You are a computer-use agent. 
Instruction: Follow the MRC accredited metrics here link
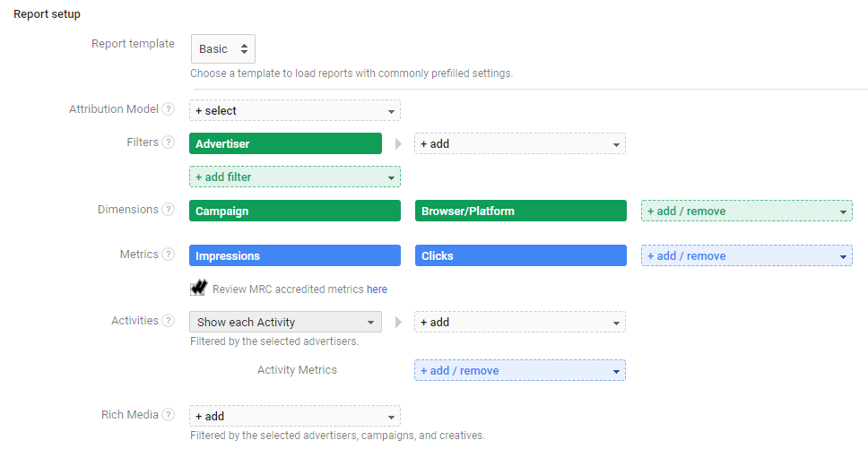point(377,289)
